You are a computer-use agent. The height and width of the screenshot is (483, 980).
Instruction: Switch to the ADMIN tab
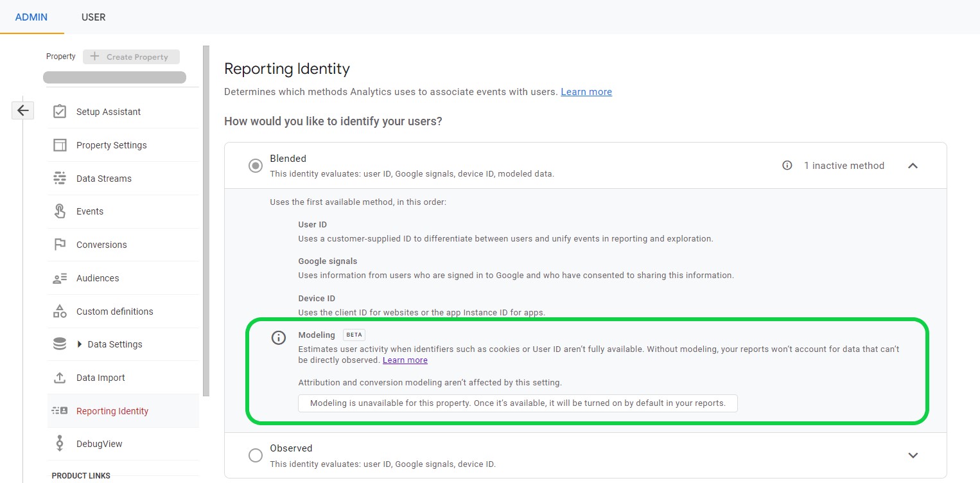coord(31,17)
